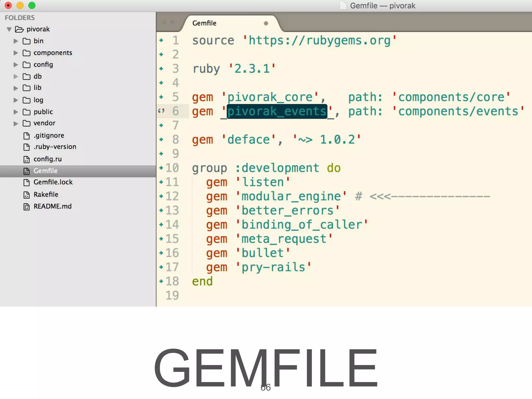
Task: Click 'modular_engine' gem name on line 12
Action: (291, 196)
